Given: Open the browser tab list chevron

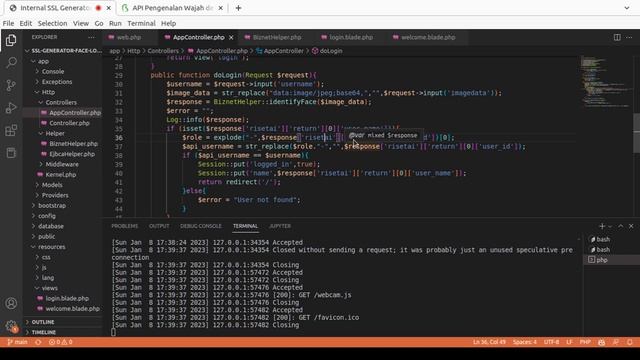Looking at the screenshot, I should coord(627,8).
